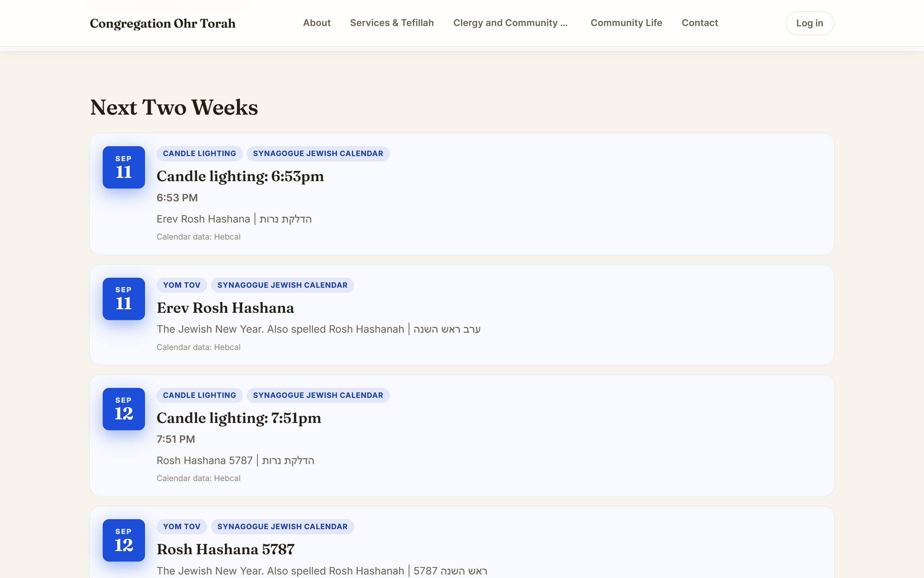Image resolution: width=924 pixels, height=578 pixels.
Task: Click the 'Rosh Hashana 5787 | הדלקת נרות' description
Action: (235, 461)
